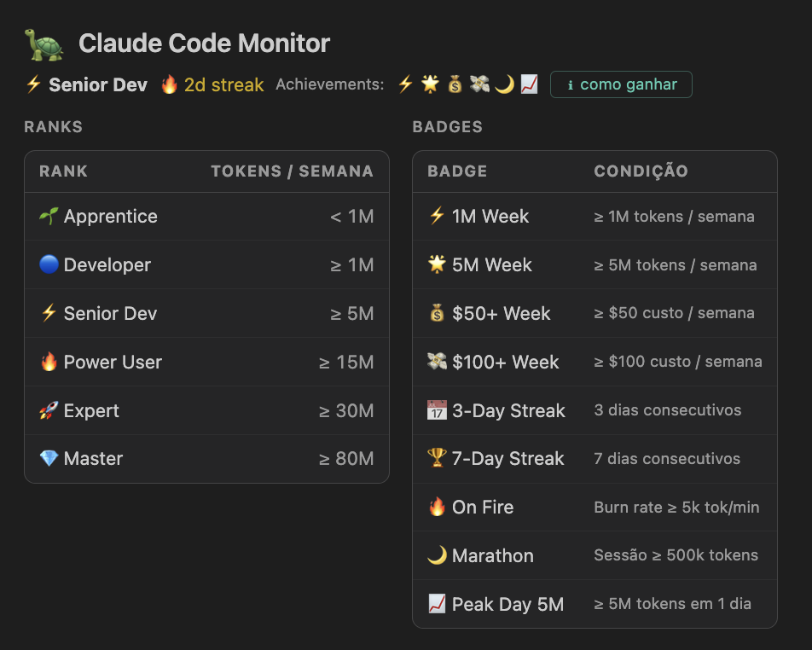Select the 'Peak Day 5M' badge name
Viewport: 812px width, 650px height.
tap(507, 605)
